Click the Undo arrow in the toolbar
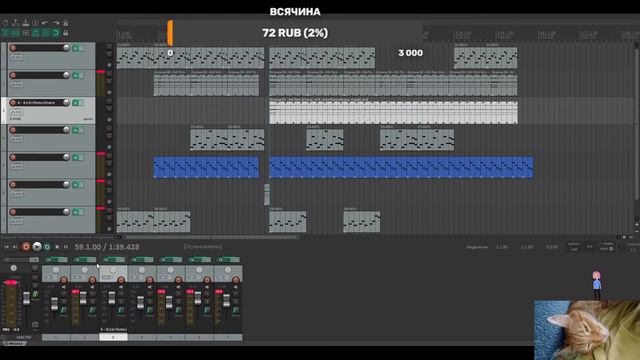The width and height of the screenshot is (640, 360). [45, 23]
